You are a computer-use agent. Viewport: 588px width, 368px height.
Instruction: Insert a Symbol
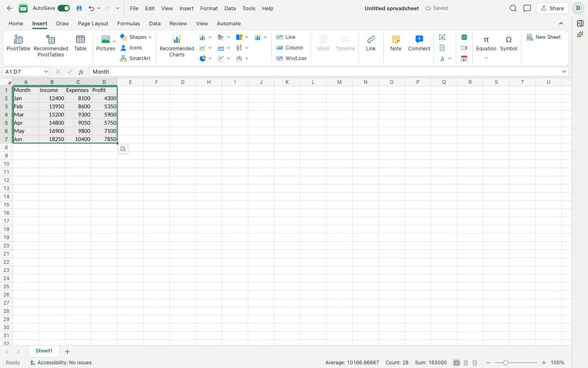(508, 43)
